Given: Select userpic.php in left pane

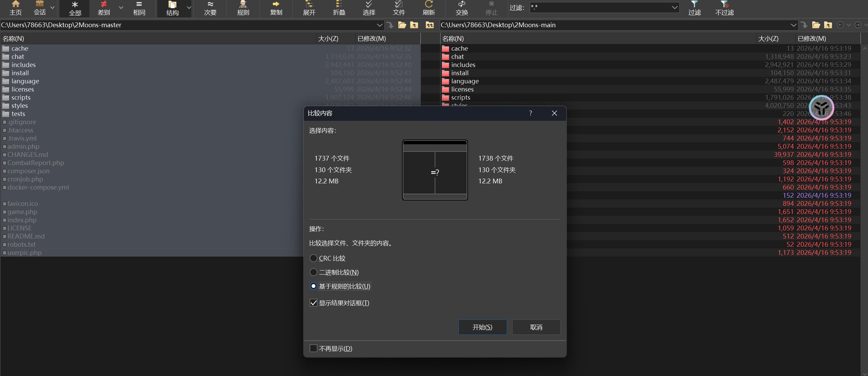Looking at the screenshot, I should pyautogui.click(x=24, y=252).
